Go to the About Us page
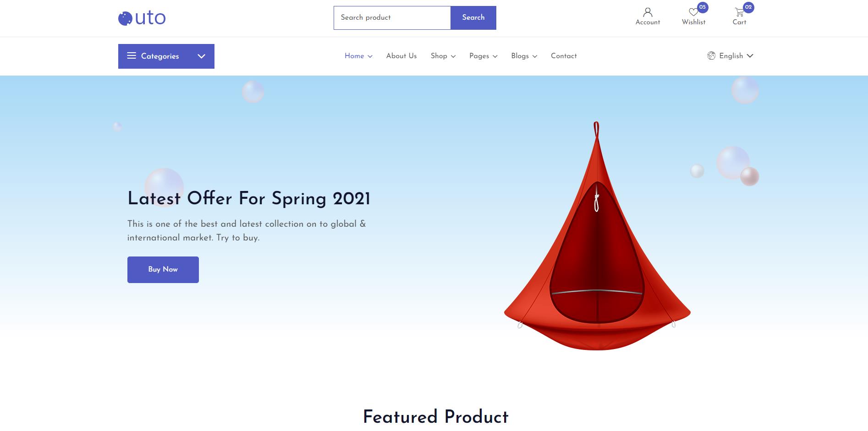This screenshot has width=868, height=431. coord(401,56)
